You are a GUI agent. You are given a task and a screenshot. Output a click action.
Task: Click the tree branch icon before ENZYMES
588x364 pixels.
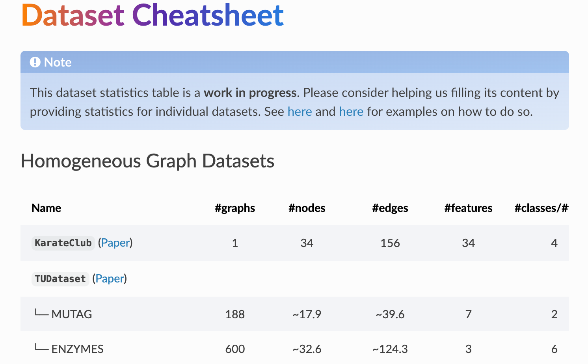(x=41, y=348)
